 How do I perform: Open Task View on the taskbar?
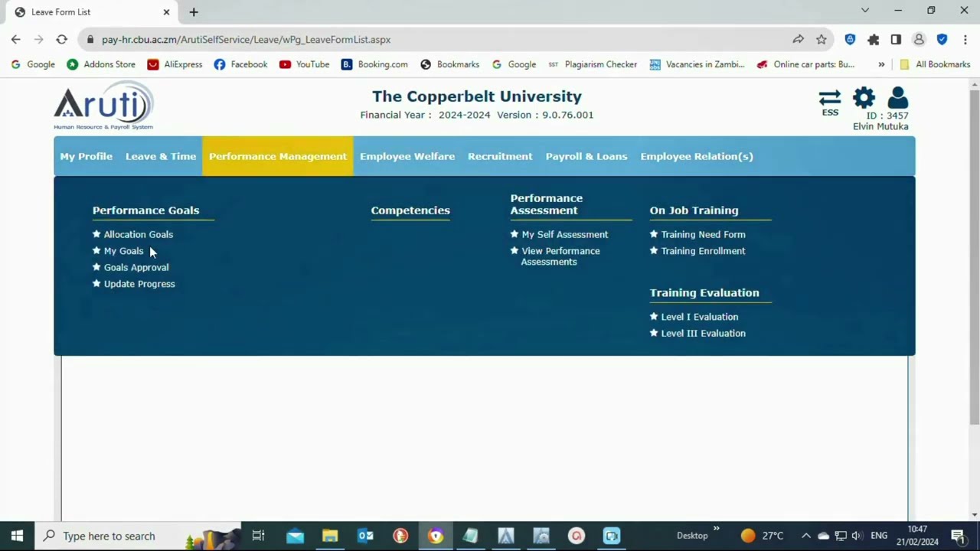click(x=258, y=536)
